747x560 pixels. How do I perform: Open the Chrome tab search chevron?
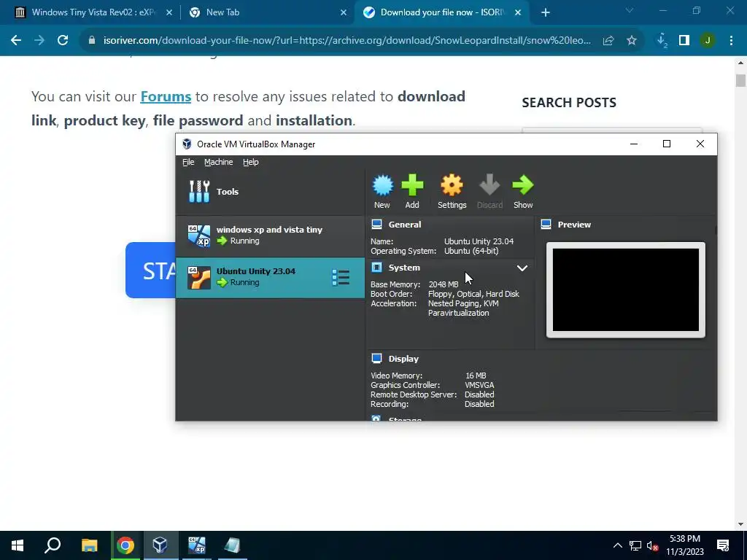click(630, 10)
